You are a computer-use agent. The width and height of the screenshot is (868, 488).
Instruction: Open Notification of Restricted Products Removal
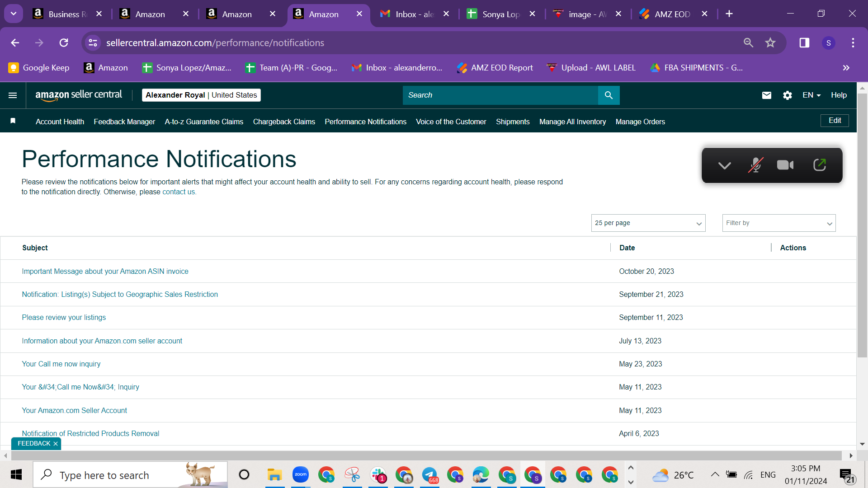pos(90,434)
